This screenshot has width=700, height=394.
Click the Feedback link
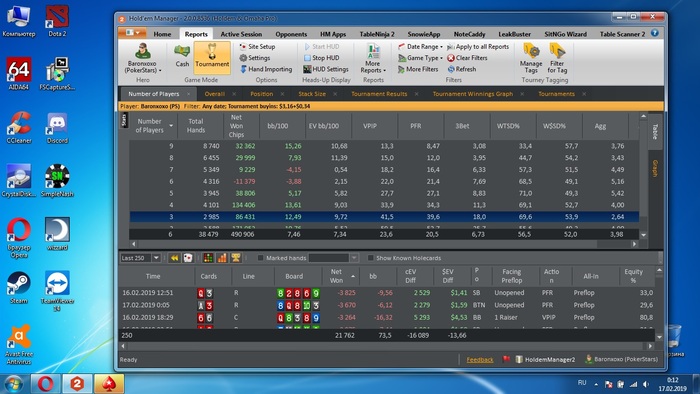tap(480, 360)
